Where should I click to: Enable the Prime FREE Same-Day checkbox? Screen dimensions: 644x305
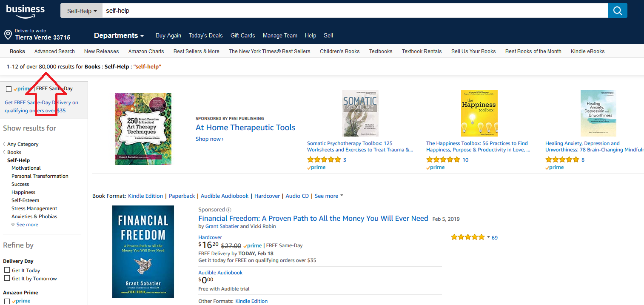pyautogui.click(x=9, y=89)
